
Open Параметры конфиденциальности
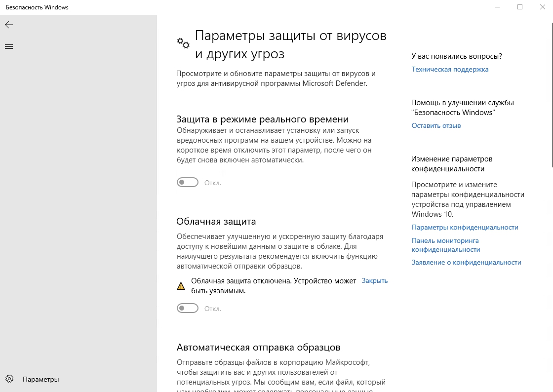click(465, 227)
